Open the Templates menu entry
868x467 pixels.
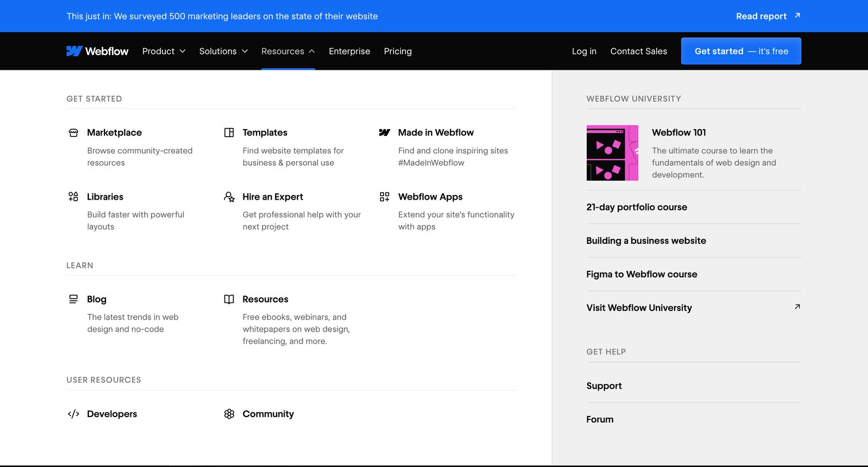coord(265,133)
